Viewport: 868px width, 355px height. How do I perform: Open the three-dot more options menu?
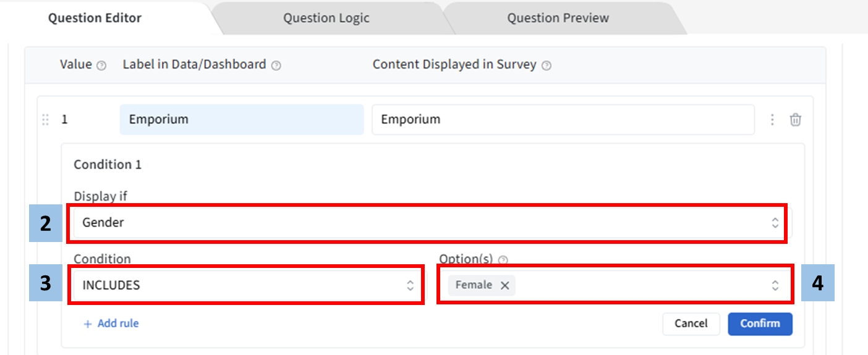pyautogui.click(x=772, y=120)
